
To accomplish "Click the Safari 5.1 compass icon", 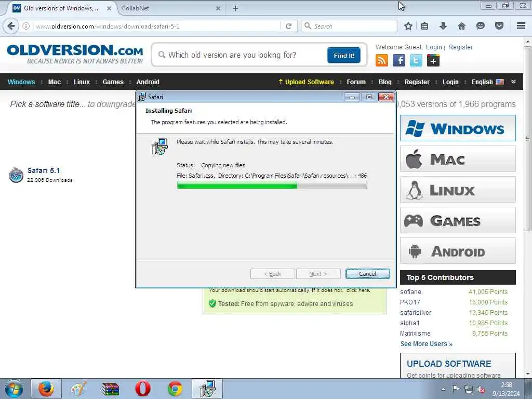I will tap(16, 175).
